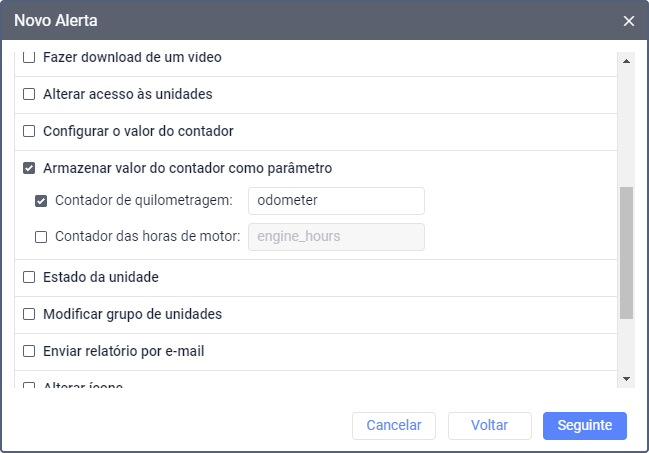Enable Fazer download de um vídeo checkbox
This screenshot has height=453, width=649.
coord(29,58)
